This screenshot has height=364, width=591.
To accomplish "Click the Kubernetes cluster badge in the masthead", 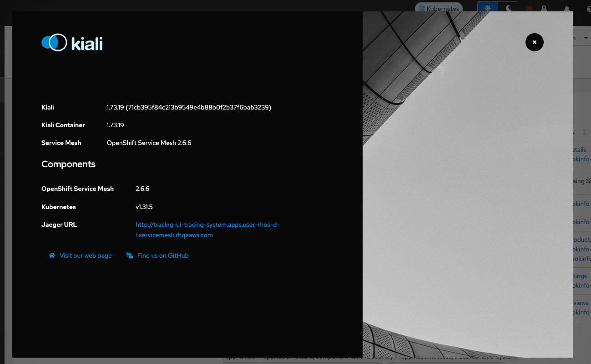I will (439, 9).
